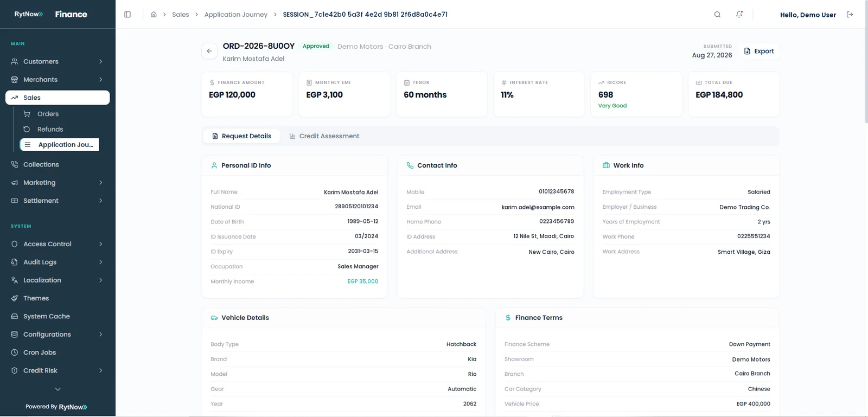Click monthly income EGP 35,000 value

[363, 281]
